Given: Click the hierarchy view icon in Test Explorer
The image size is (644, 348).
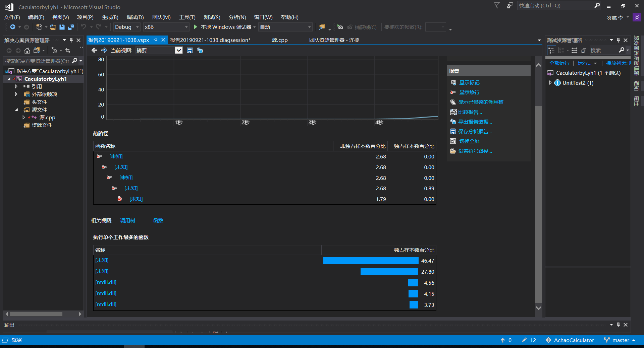Looking at the screenshot, I should click(551, 50).
